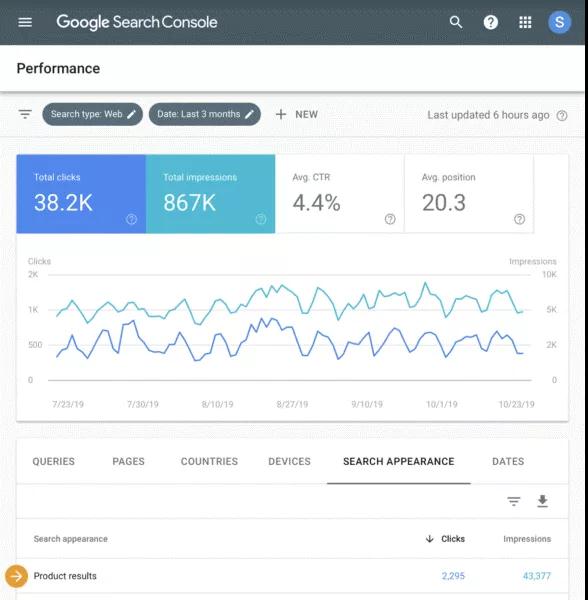Click help icon in Total impressions card
The image size is (588, 600).
pyautogui.click(x=261, y=219)
